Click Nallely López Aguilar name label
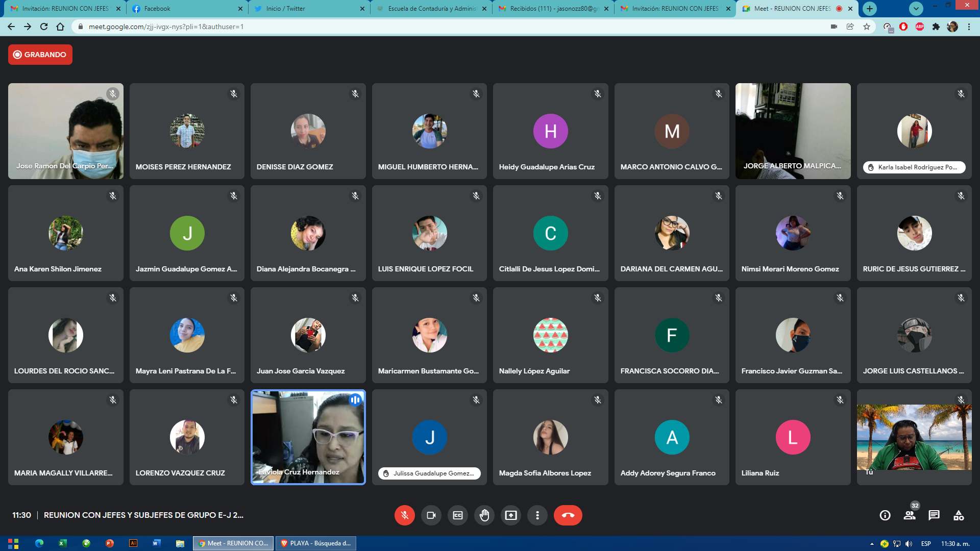This screenshot has height=551, width=980. pyautogui.click(x=534, y=371)
